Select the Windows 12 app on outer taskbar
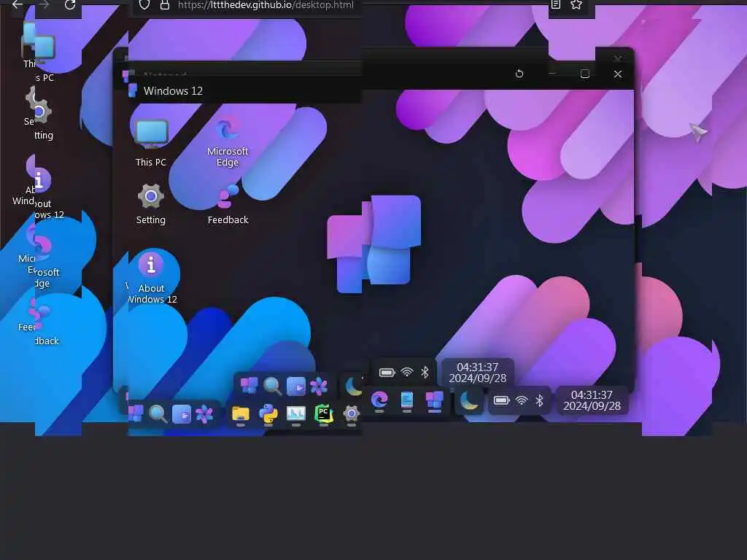 tap(435, 400)
